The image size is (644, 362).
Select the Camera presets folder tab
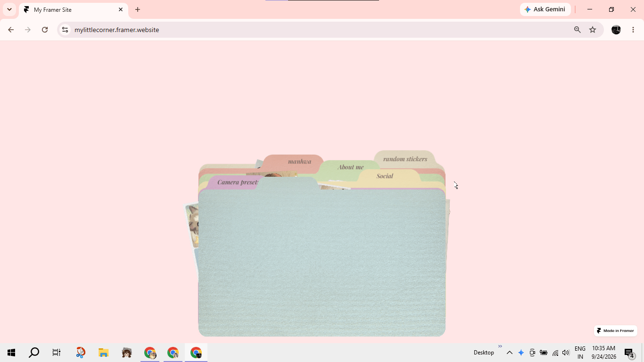(x=234, y=182)
